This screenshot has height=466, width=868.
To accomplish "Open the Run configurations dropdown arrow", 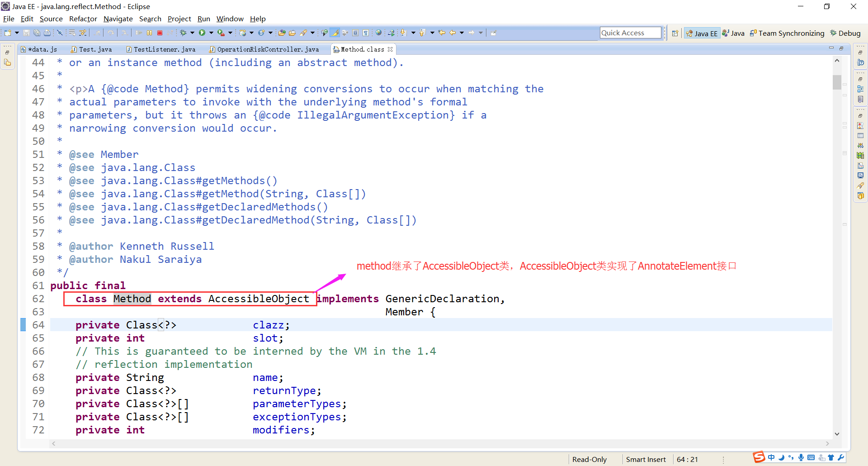I will [x=211, y=33].
